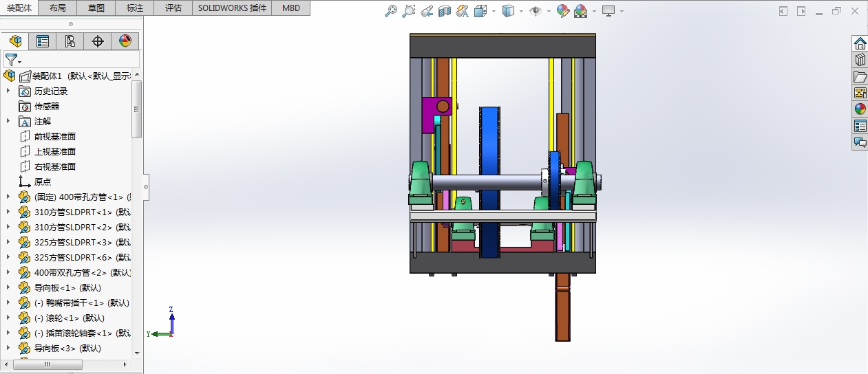
Task: Select the Zoom to Area tool
Action: coord(409,11)
